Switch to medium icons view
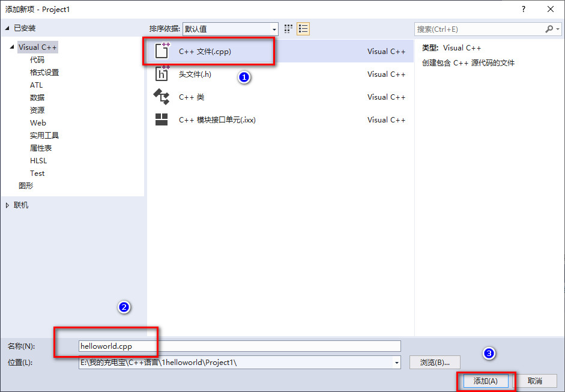The image size is (565, 392). point(287,28)
